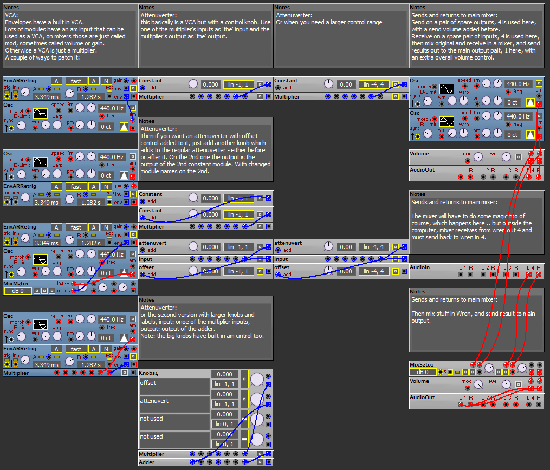
Task: Open lin -1, 1 range dropdown on top-left Constant
Action: pyautogui.click(x=239, y=85)
